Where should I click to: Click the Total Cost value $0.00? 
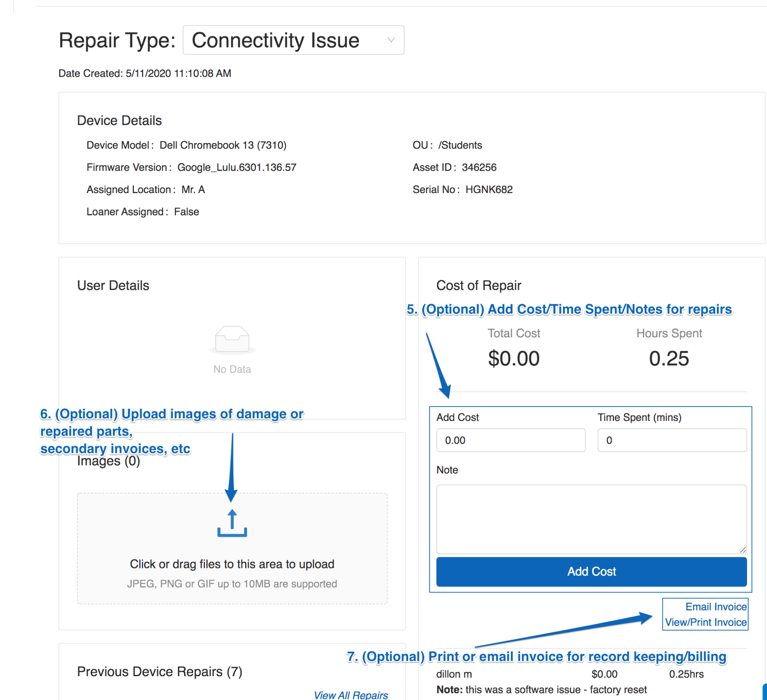click(514, 358)
